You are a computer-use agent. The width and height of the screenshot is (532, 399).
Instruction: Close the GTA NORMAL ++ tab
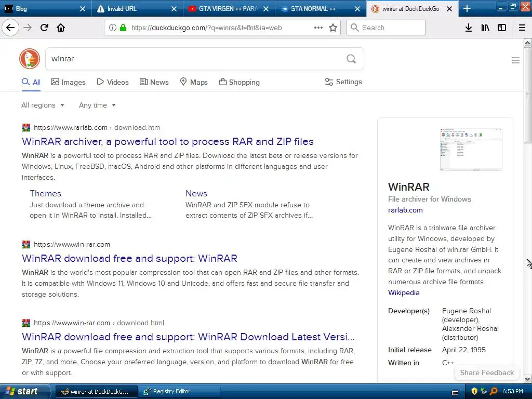click(357, 9)
